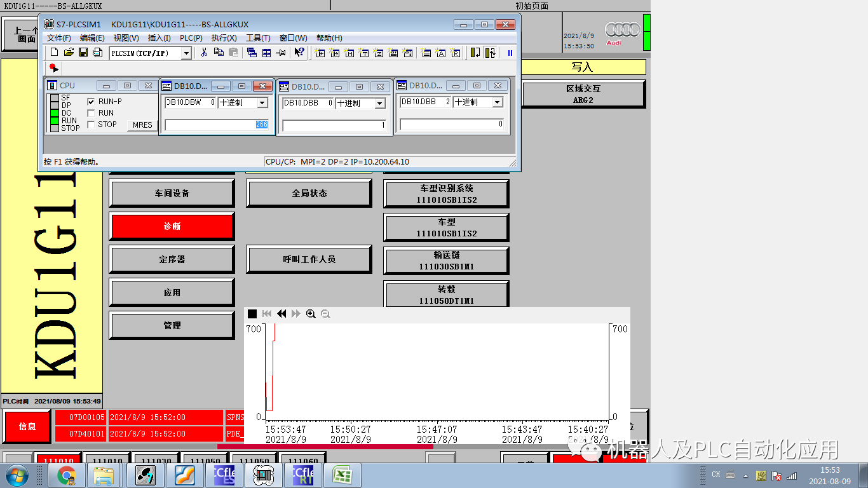
Task: Stop trend recording with the black square icon
Action: (x=252, y=313)
